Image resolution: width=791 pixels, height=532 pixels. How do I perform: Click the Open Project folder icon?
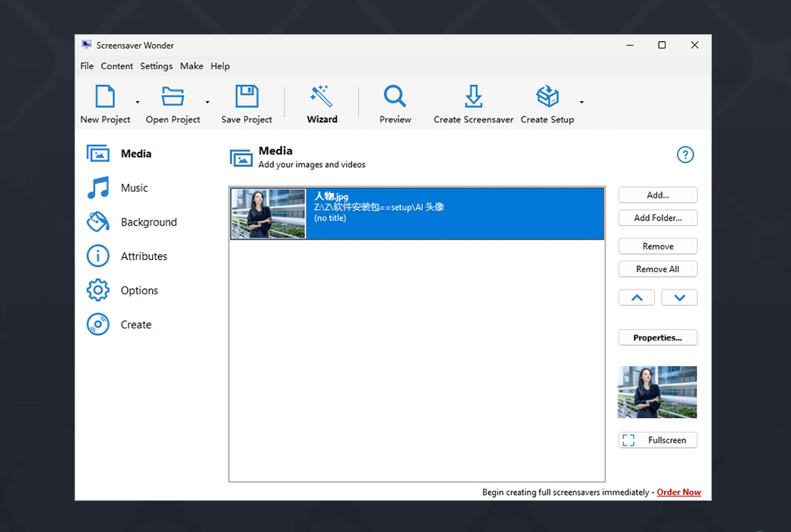point(173,96)
